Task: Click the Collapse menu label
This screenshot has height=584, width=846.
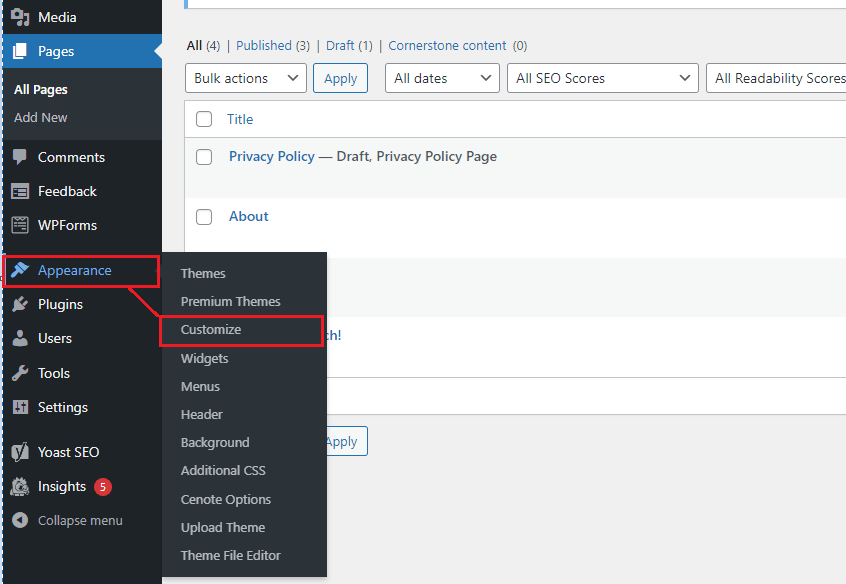Action: pyautogui.click(x=80, y=521)
